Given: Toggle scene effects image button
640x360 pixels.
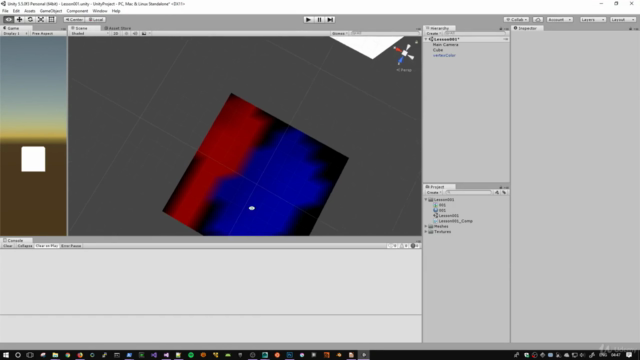Looking at the screenshot, I should 144,33.
